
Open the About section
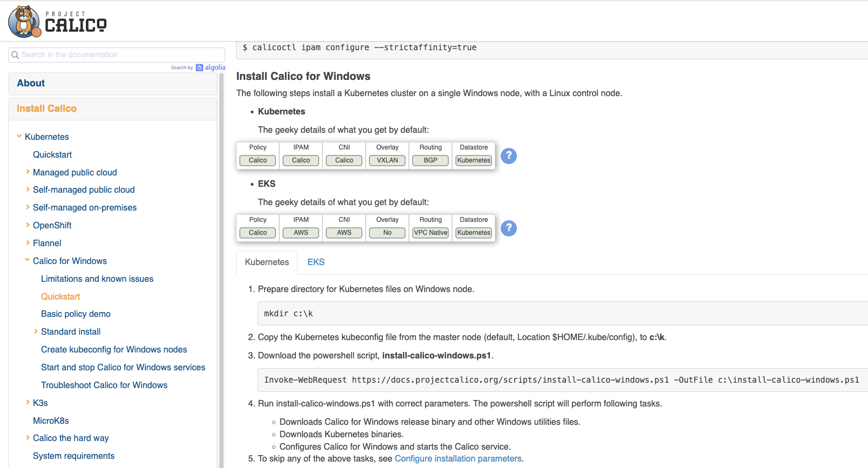click(x=112, y=83)
